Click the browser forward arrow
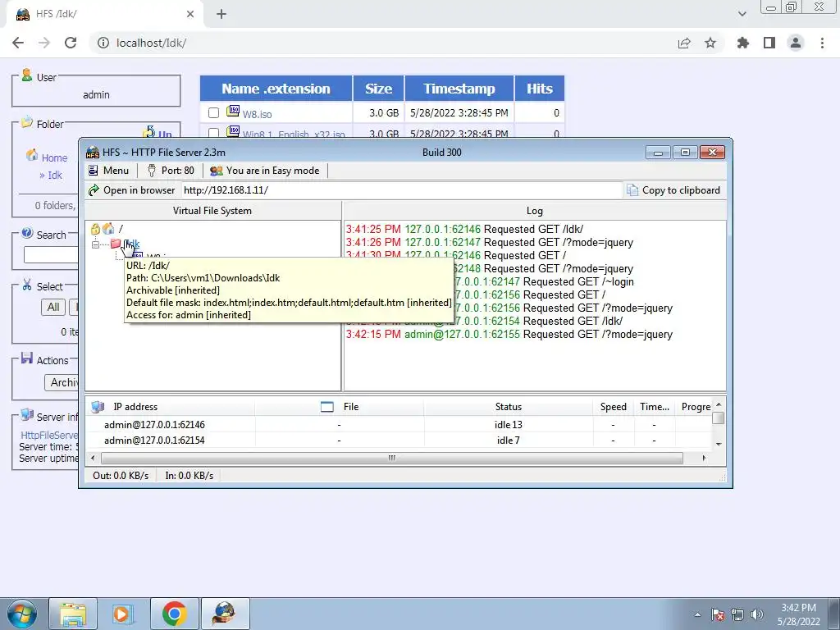This screenshot has width=840, height=630. click(x=44, y=43)
